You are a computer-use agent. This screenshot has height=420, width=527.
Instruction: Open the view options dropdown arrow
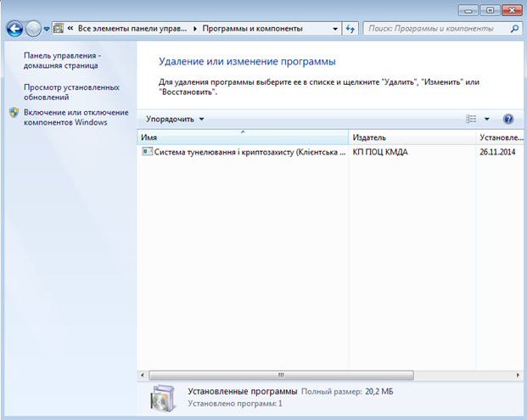click(x=487, y=120)
